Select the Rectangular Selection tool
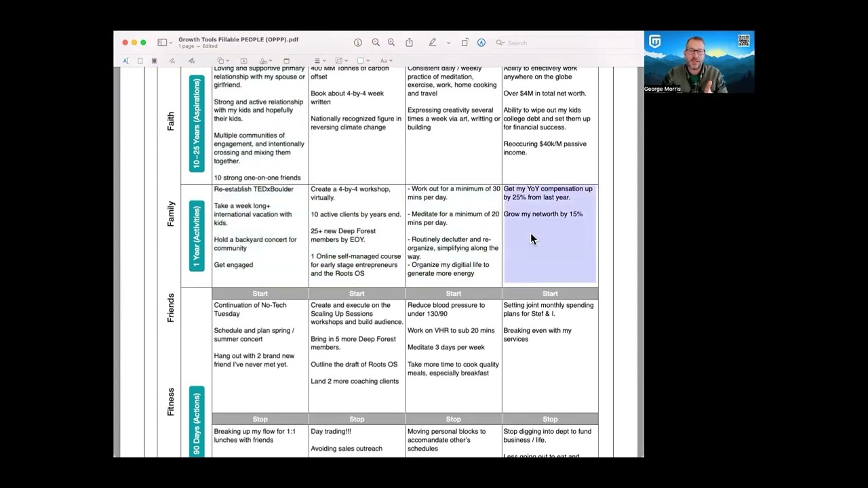868x488 pixels. tap(140, 61)
